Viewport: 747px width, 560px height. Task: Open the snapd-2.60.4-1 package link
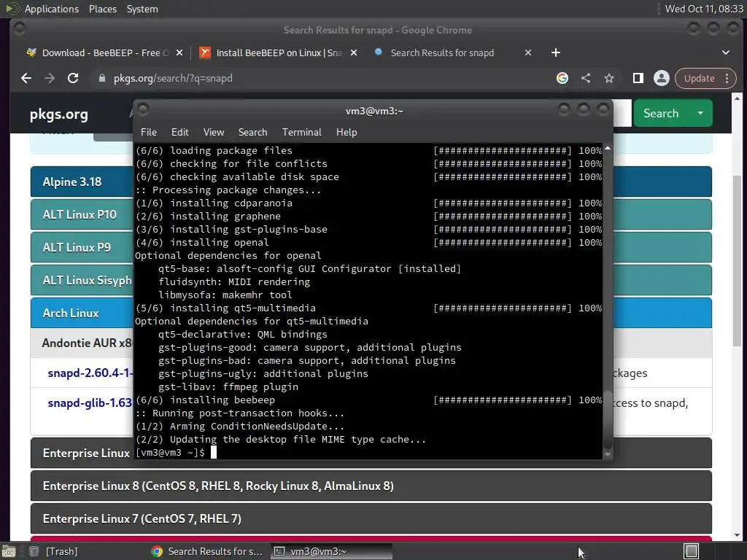(x=90, y=373)
